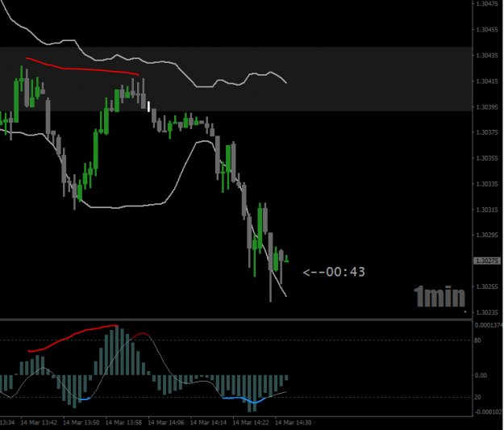Click the indicator scale value 0.00

coord(481,375)
